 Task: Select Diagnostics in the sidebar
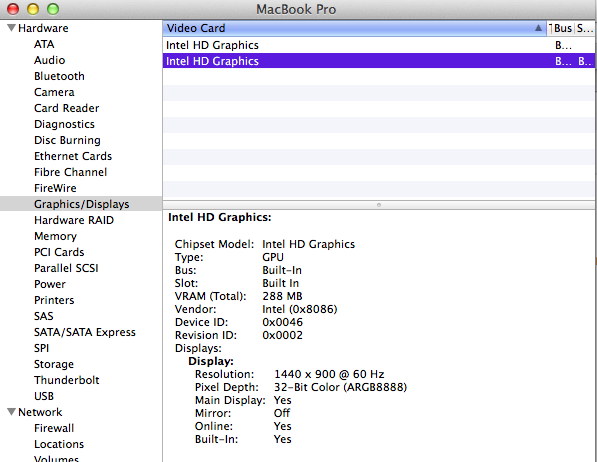click(64, 124)
